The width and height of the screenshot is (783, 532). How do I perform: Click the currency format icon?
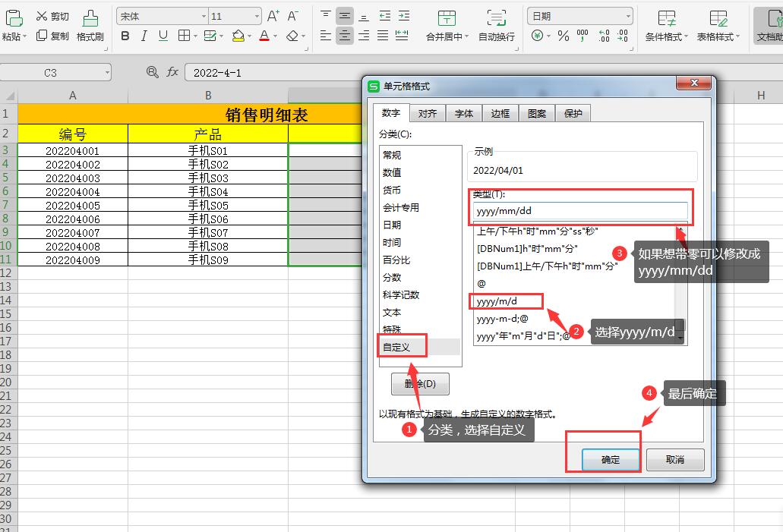(x=537, y=36)
